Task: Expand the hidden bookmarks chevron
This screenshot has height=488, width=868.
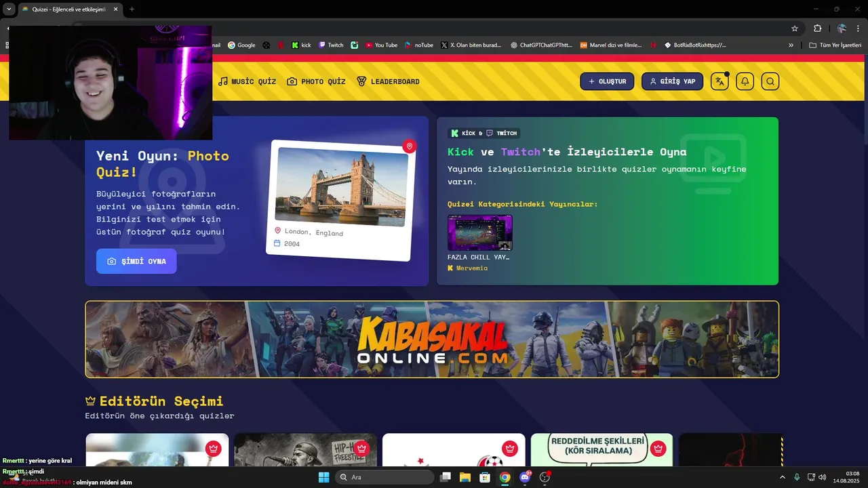Action: pos(791,45)
